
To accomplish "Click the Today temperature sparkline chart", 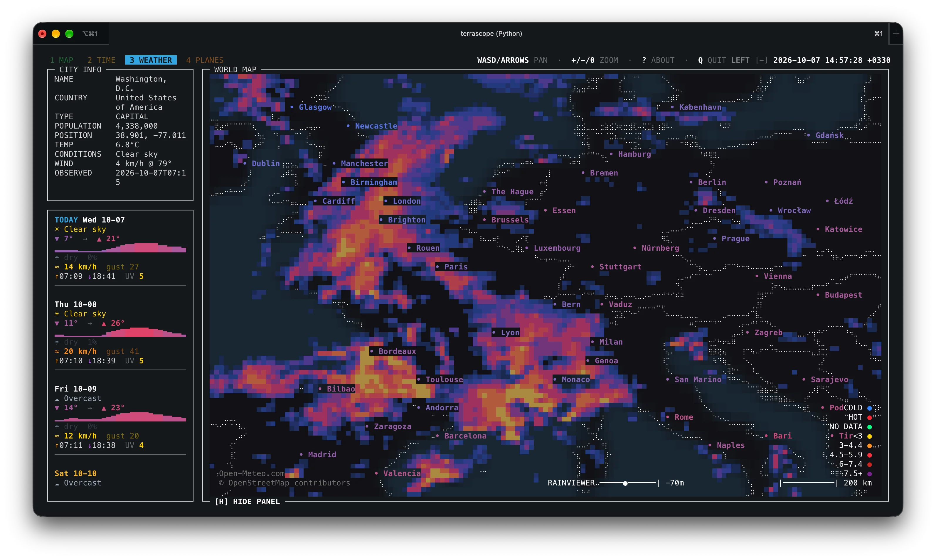I will pyautogui.click(x=120, y=248).
